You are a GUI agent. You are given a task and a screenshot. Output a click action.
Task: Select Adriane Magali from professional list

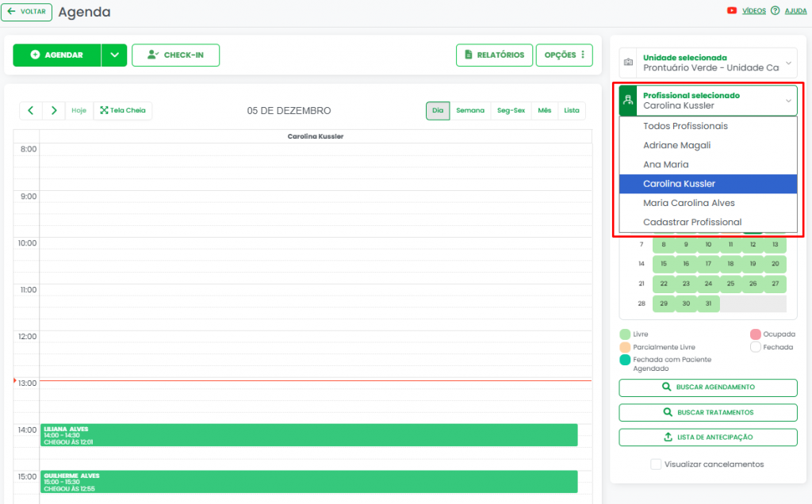click(x=676, y=145)
